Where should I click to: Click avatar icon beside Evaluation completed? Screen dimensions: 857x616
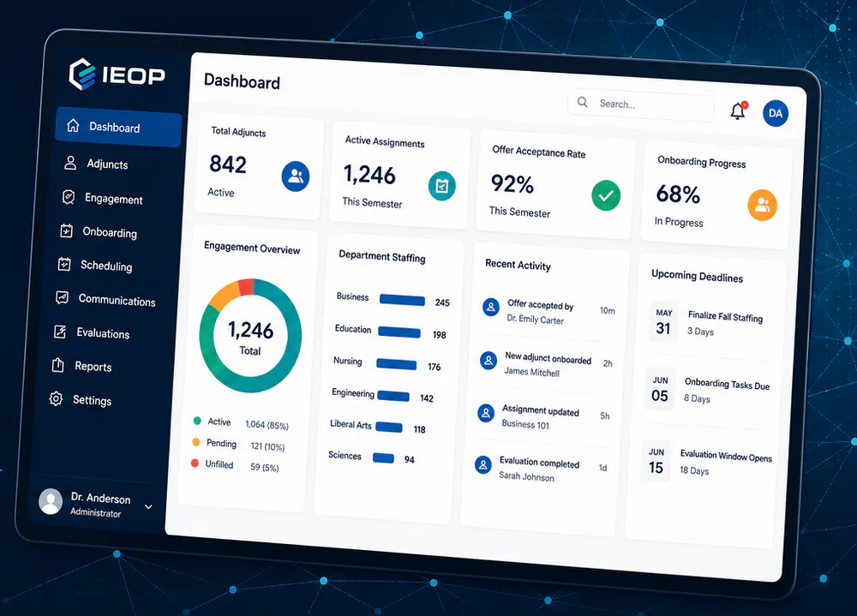click(482, 465)
